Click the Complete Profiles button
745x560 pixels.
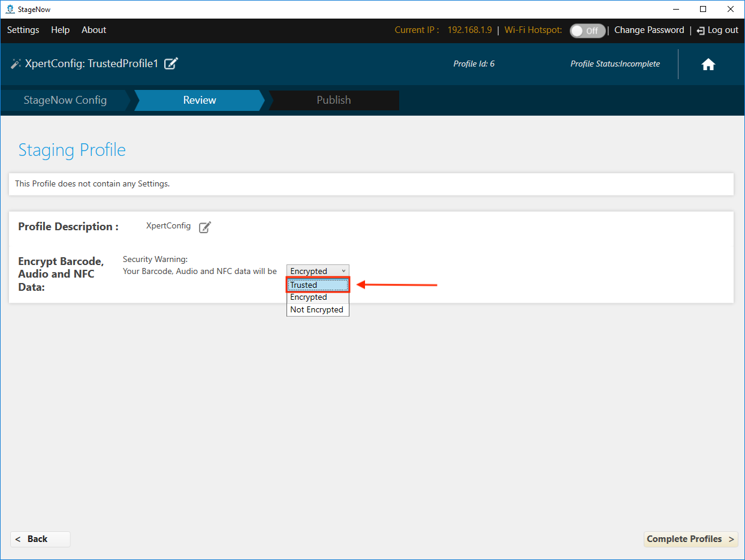[x=690, y=539]
